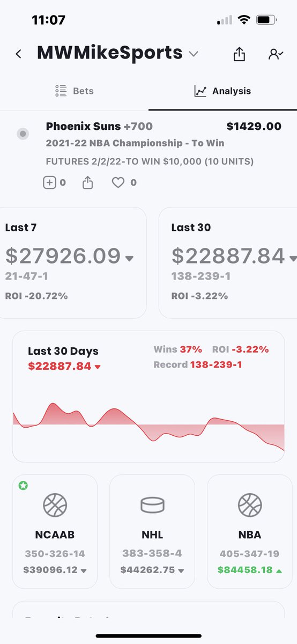Tap the ROI -3.22% chart stat
297x644 pixels.
click(240, 349)
